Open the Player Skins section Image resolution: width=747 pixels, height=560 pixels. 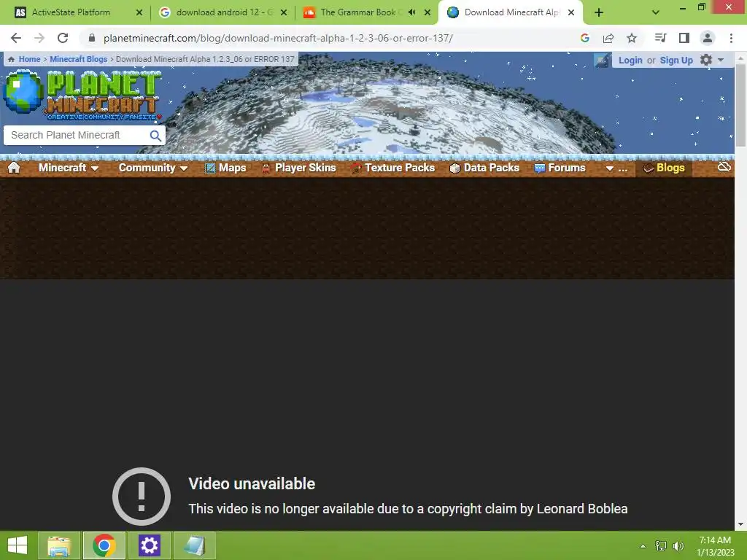click(x=298, y=168)
